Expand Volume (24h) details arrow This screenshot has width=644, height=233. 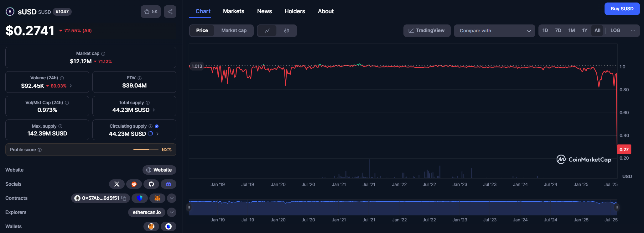[x=71, y=86]
